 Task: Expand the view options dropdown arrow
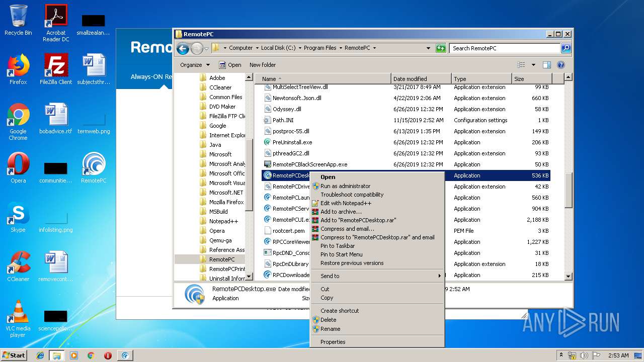(x=533, y=65)
